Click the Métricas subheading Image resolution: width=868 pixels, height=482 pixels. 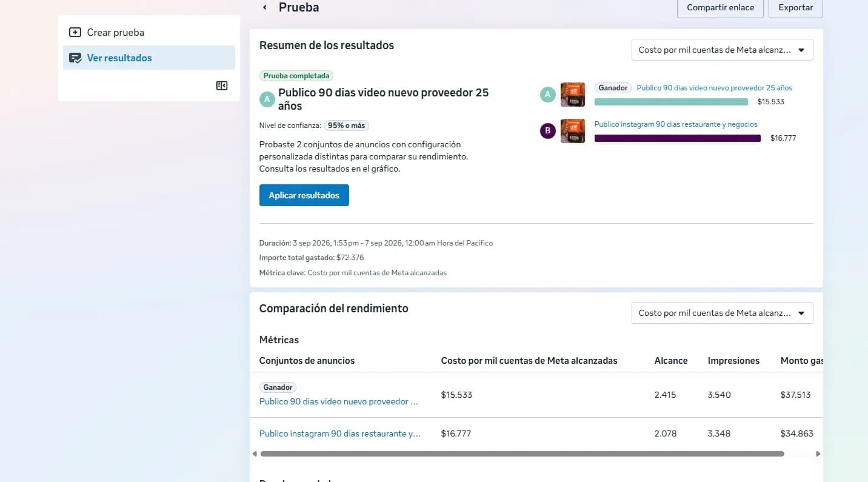[279, 340]
